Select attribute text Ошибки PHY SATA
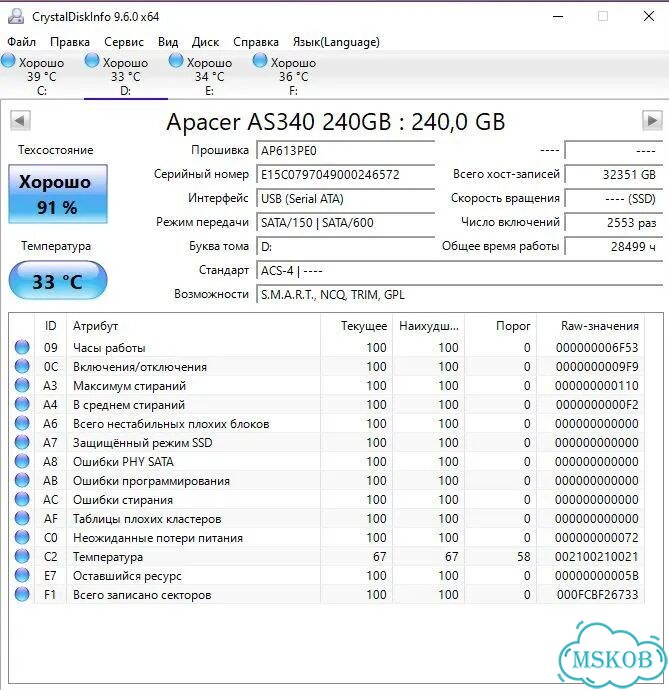The width and height of the screenshot is (669, 690). pyautogui.click(x=123, y=462)
